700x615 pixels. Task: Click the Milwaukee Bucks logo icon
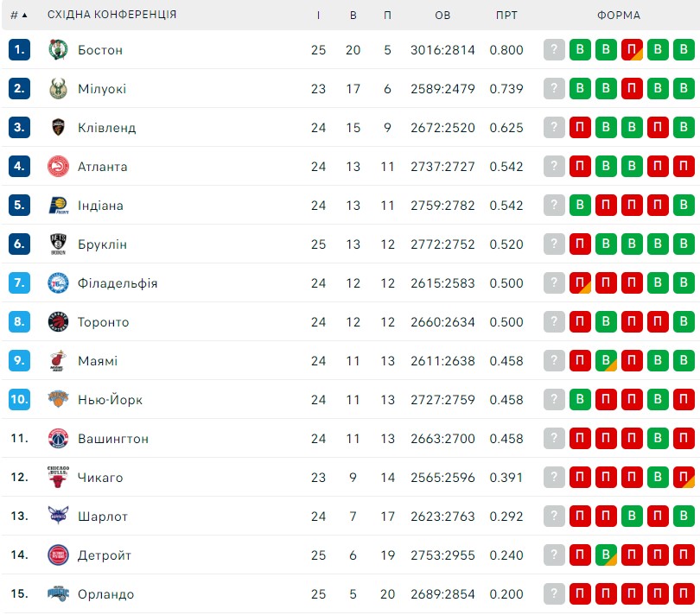pos(58,88)
